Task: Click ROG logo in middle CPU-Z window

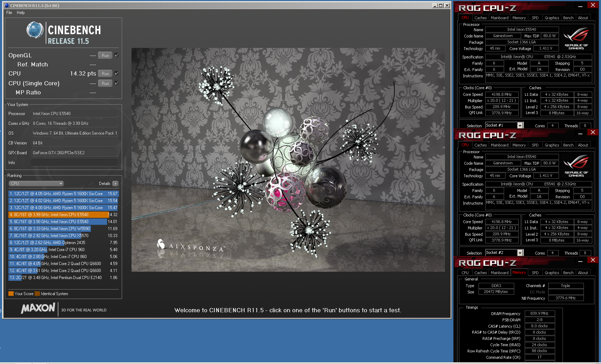Action: click(576, 166)
